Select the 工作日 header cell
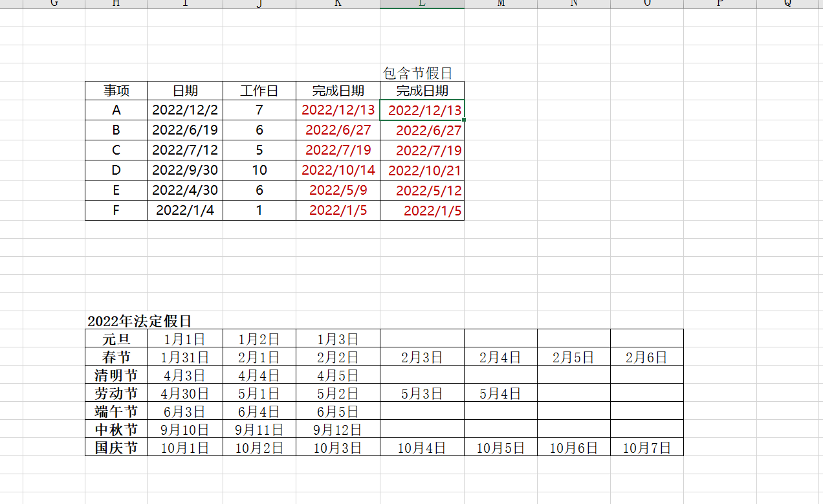This screenshot has height=504, width=823. click(259, 91)
